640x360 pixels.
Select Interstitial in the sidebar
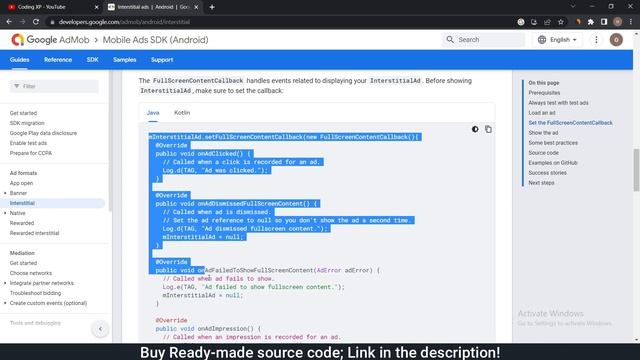(22, 203)
